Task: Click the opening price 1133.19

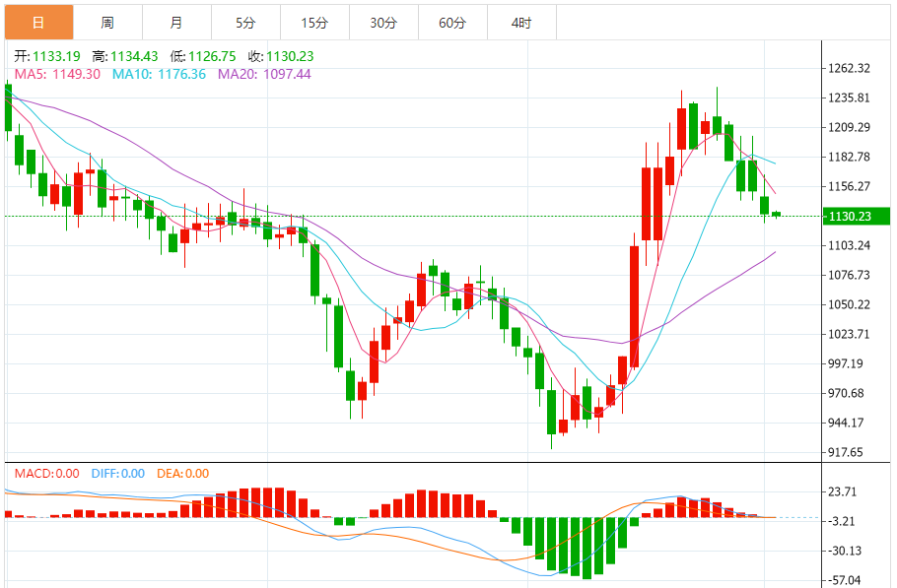Action: tap(56, 56)
